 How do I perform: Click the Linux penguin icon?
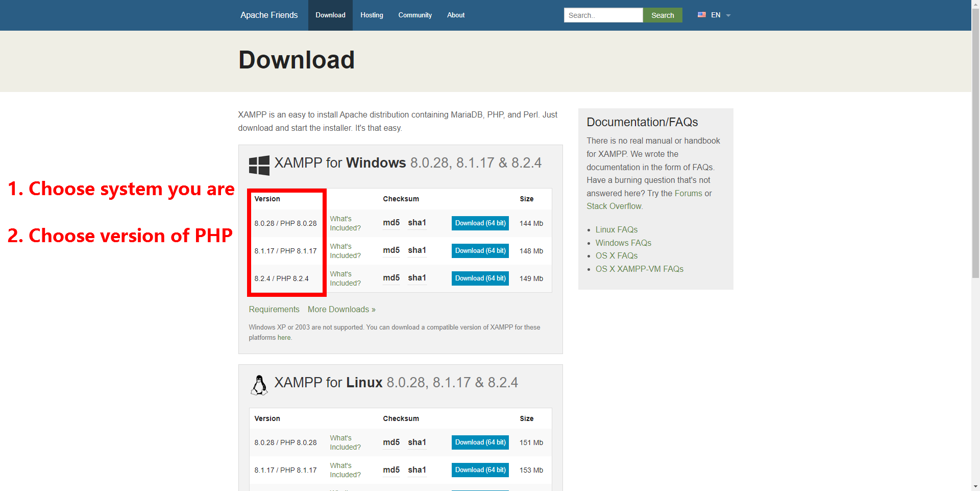pos(259,385)
